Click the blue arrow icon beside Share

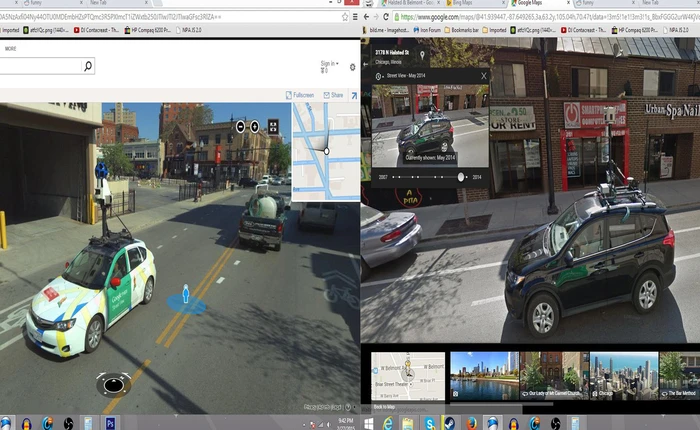click(354, 95)
